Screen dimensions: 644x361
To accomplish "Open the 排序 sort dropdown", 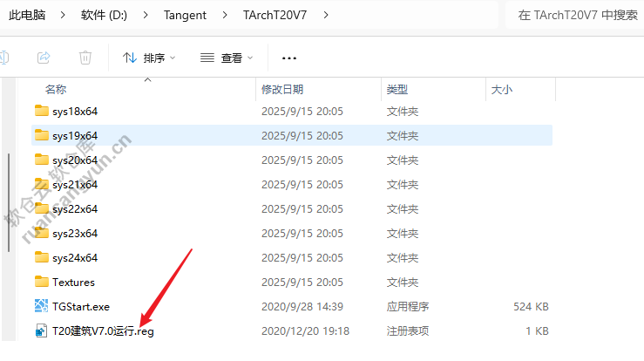I will coord(148,58).
